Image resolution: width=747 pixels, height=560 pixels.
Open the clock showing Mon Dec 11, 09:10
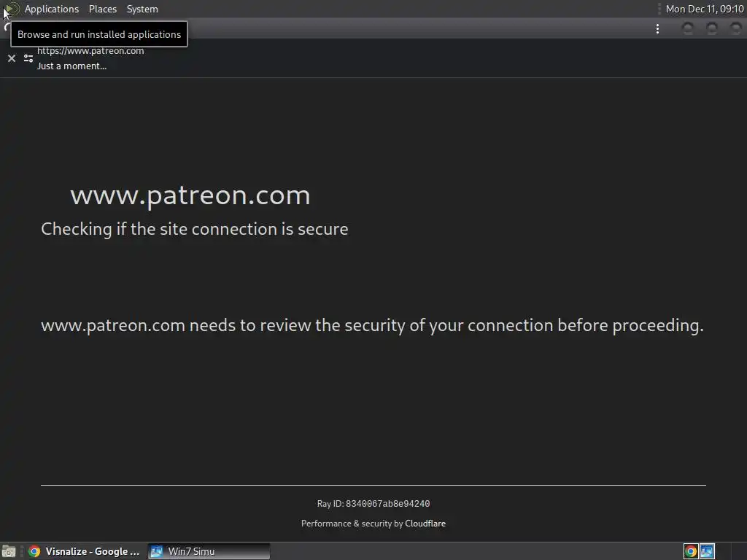click(704, 9)
